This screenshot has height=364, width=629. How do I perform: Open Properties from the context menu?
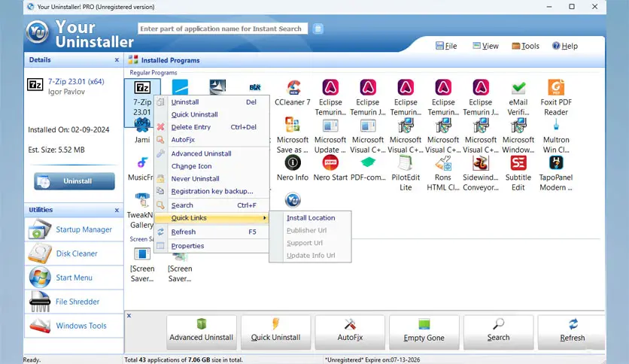tap(212, 246)
